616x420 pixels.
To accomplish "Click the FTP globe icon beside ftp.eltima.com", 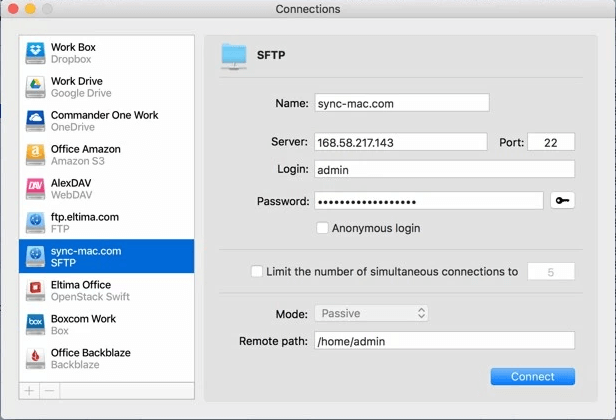I will tap(35, 223).
